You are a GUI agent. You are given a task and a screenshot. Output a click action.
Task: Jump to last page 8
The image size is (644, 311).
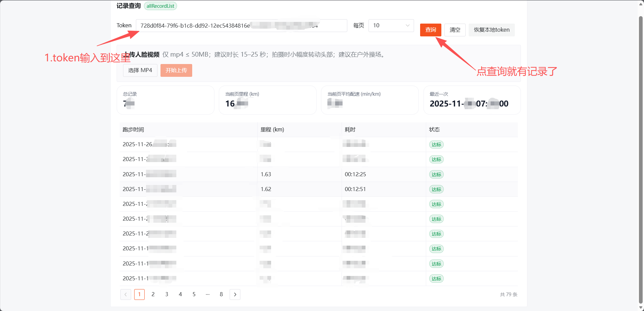(221, 294)
